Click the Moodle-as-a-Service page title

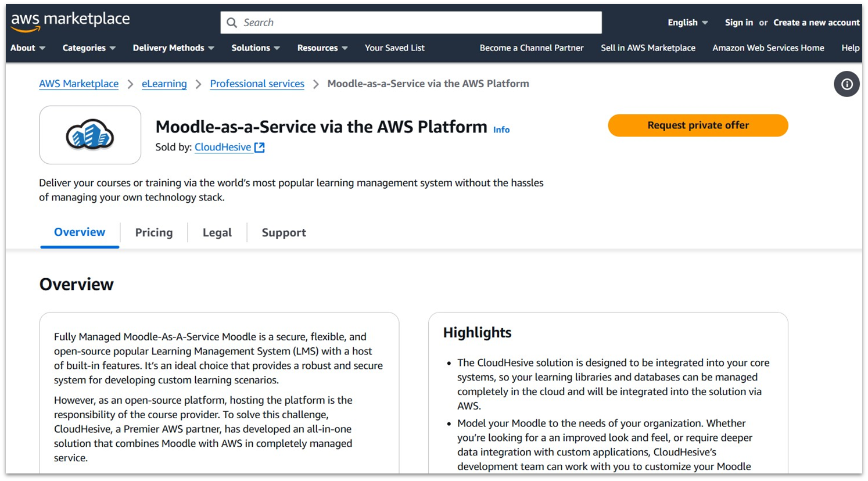(321, 127)
